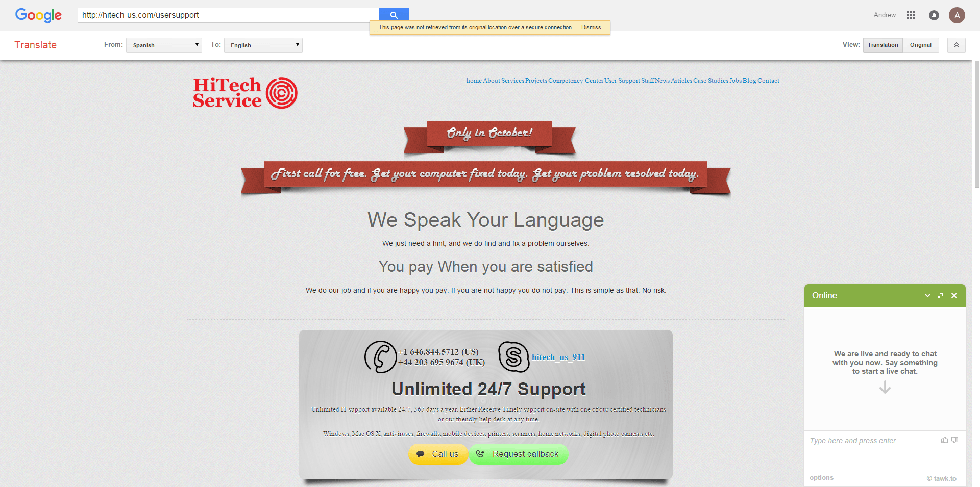Switch view to Original

[x=920, y=45]
